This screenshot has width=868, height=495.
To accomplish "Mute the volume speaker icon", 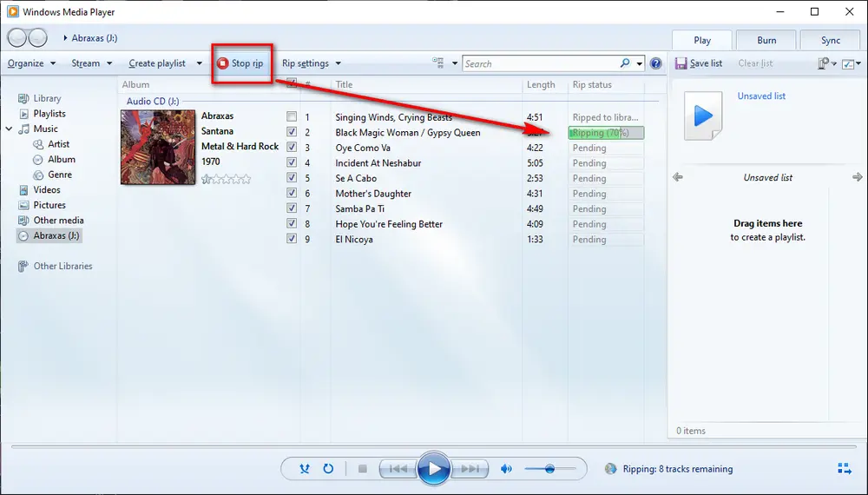I will (x=506, y=469).
